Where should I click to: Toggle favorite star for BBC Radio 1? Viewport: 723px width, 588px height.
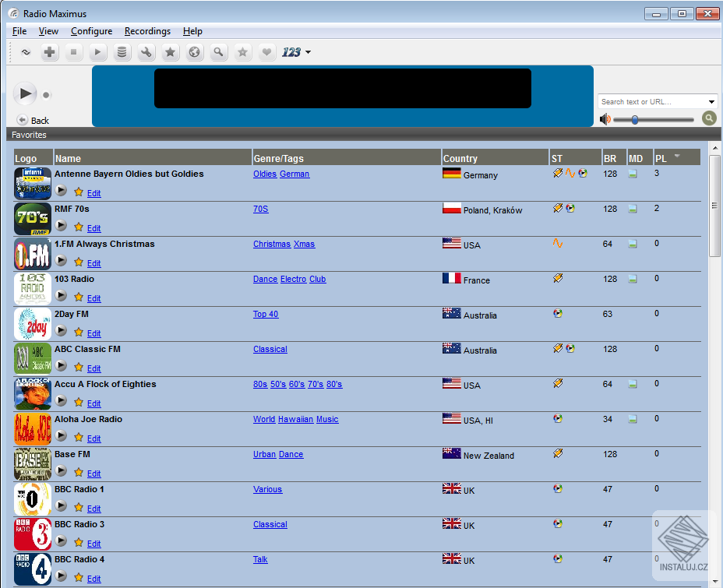pos(79,507)
